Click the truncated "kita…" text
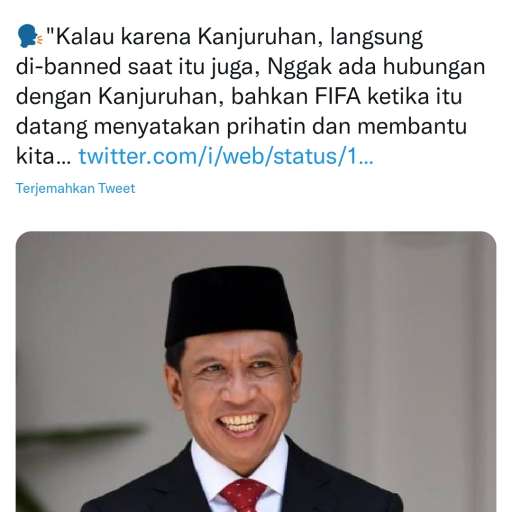The height and width of the screenshot is (512, 512). (x=43, y=156)
